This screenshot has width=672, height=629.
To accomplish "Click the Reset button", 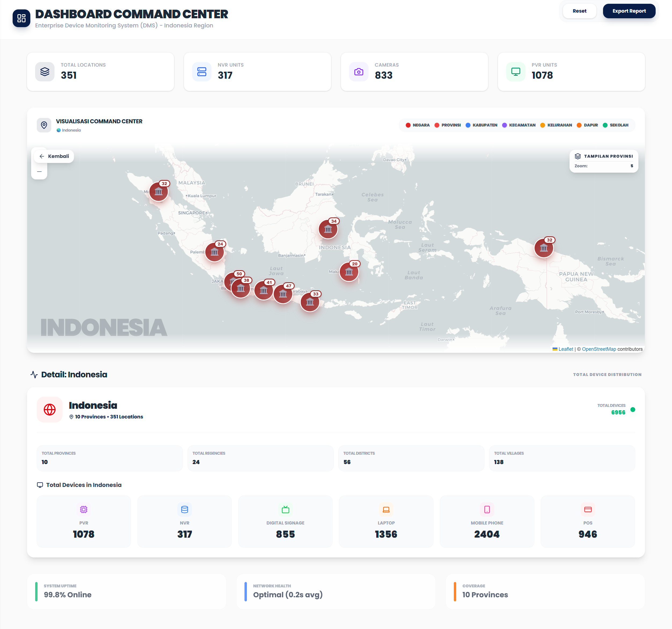I will click(x=579, y=11).
